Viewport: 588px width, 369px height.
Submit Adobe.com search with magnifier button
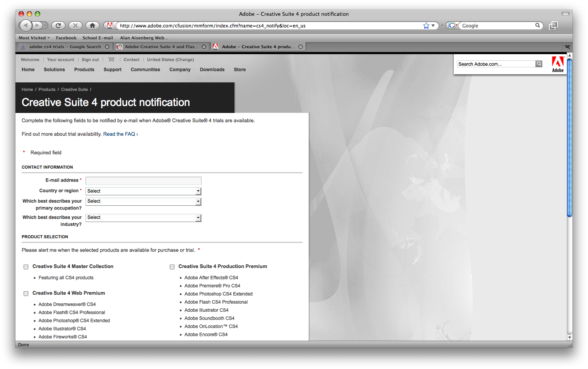[x=539, y=64]
